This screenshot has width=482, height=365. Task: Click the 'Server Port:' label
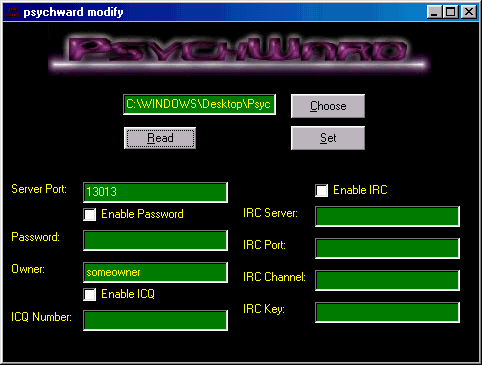point(39,189)
